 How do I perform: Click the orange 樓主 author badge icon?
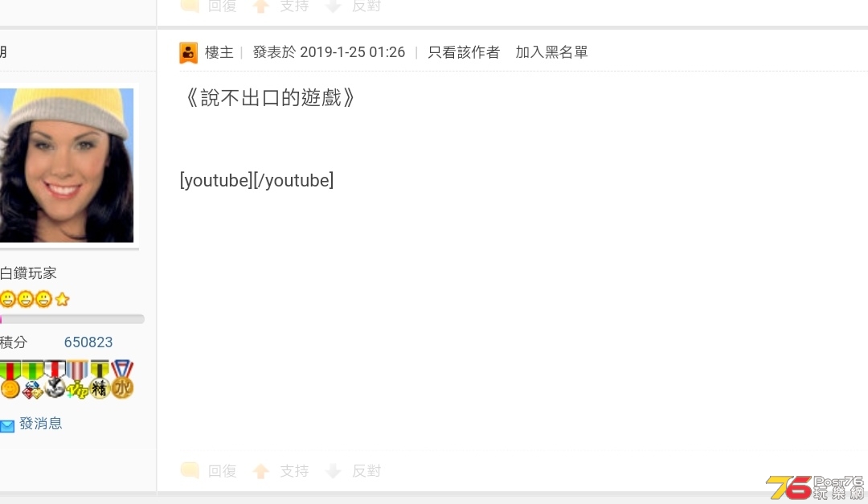[188, 52]
